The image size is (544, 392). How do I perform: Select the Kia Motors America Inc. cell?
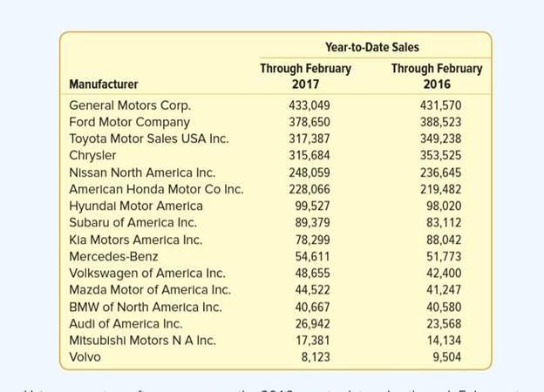(x=135, y=240)
